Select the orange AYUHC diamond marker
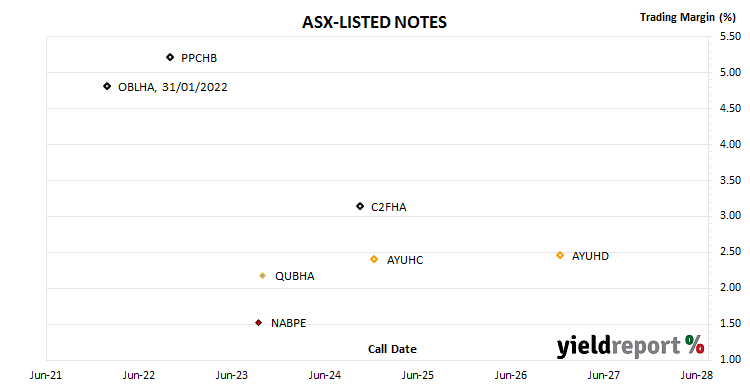The height and width of the screenshot is (391, 750). pyautogui.click(x=374, y=259)
